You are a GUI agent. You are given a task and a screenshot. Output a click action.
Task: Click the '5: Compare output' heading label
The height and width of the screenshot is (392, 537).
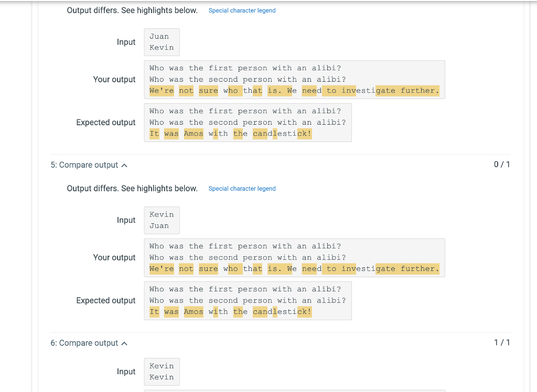85,165
